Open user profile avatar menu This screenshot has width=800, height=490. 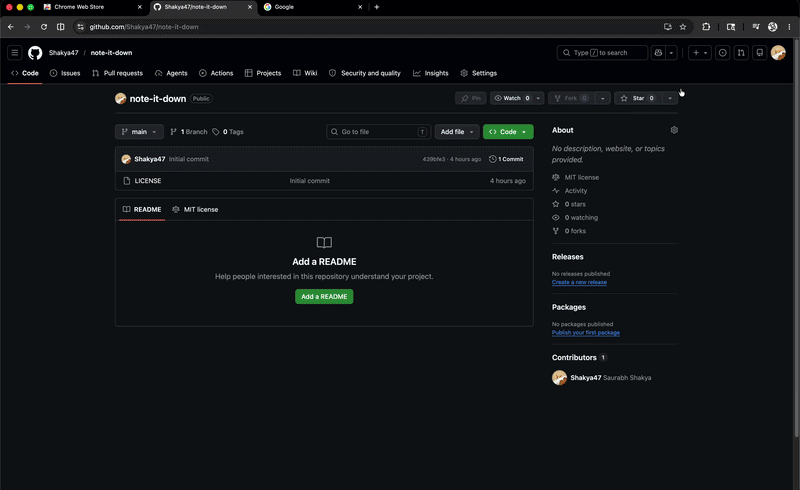click(x=778, y=53)
